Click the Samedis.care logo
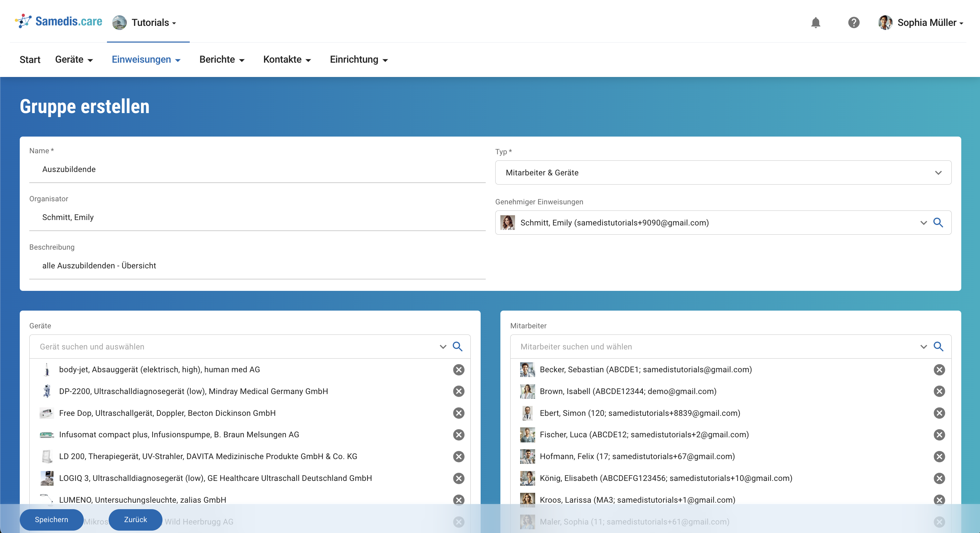 pyautogui.click(x=59, y=21)
